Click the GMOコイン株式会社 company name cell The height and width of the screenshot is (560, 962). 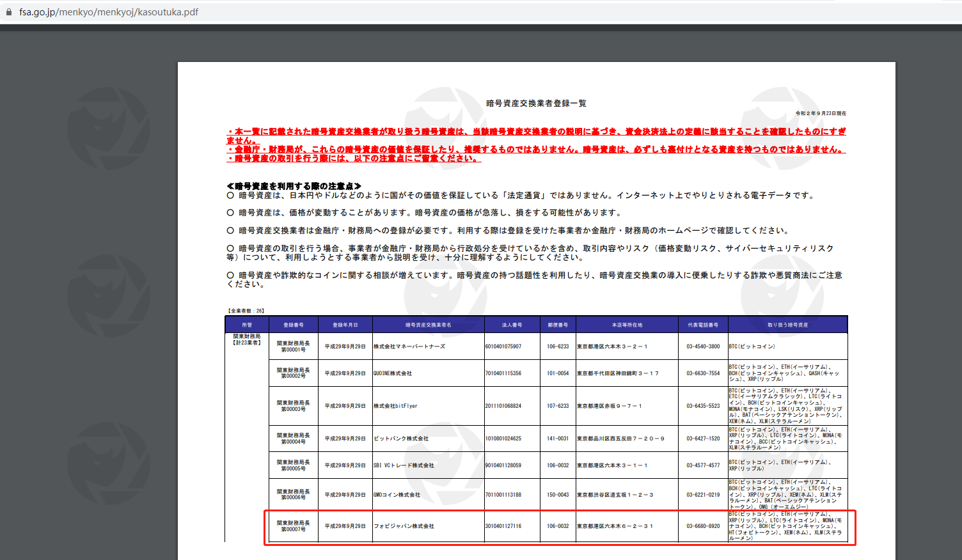[x=397, y=495]
